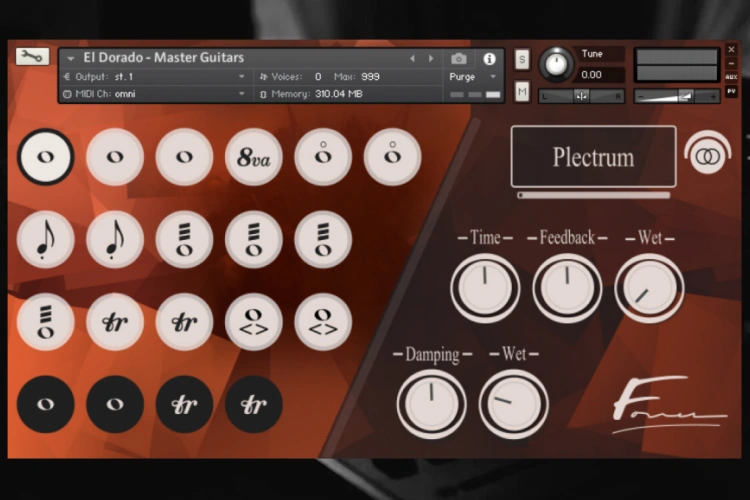
Task: Open the El Dorado instrument name menu
Action: point(160,58)
